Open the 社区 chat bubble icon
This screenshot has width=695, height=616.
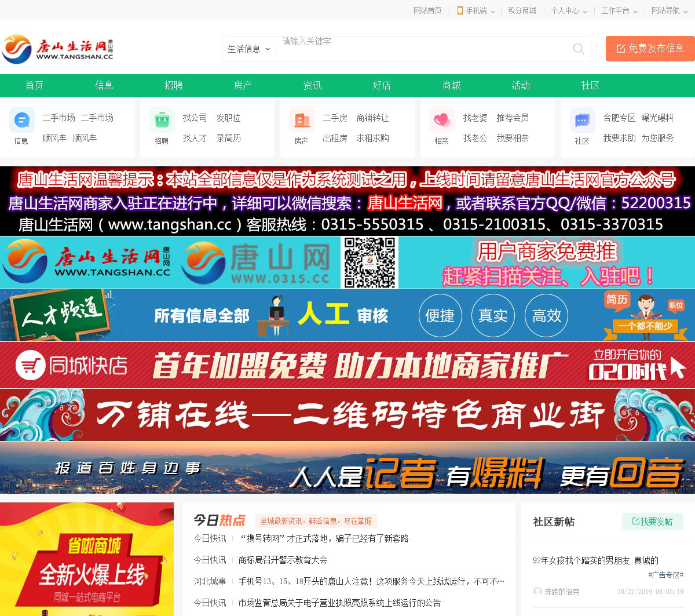[x=582, y=121]
